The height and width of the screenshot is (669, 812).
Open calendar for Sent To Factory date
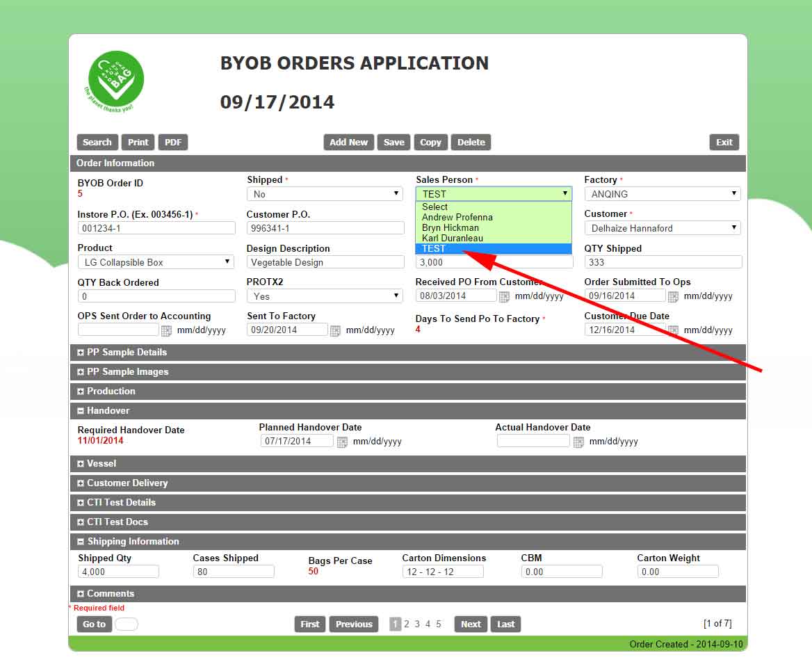(335, 330)
